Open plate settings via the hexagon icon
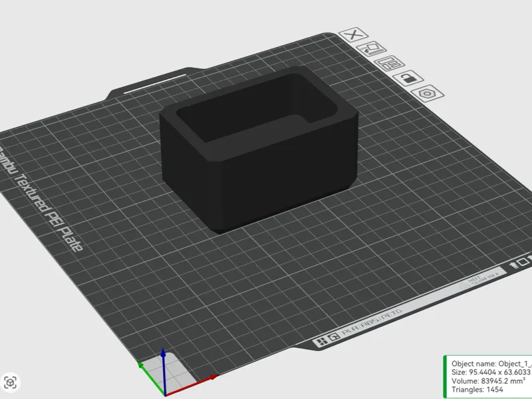This screenshot has height=399, width=532. [x=427, y=93]
